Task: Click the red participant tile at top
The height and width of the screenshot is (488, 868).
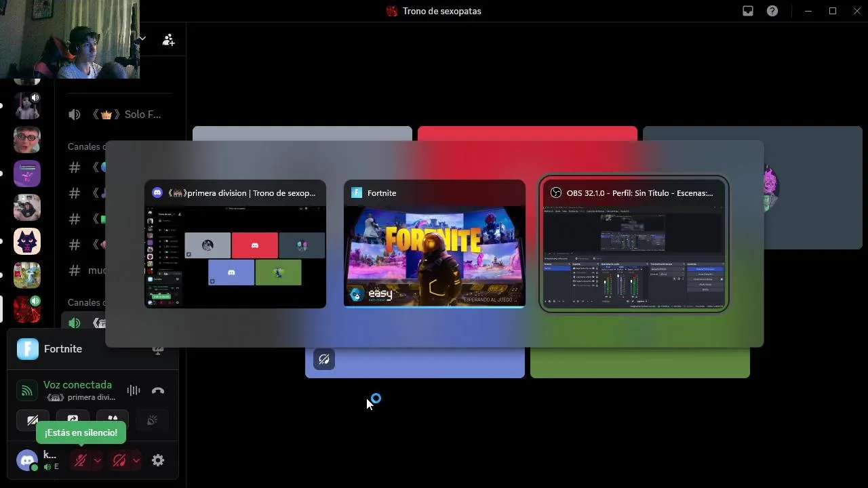Action: coord(528,133)
